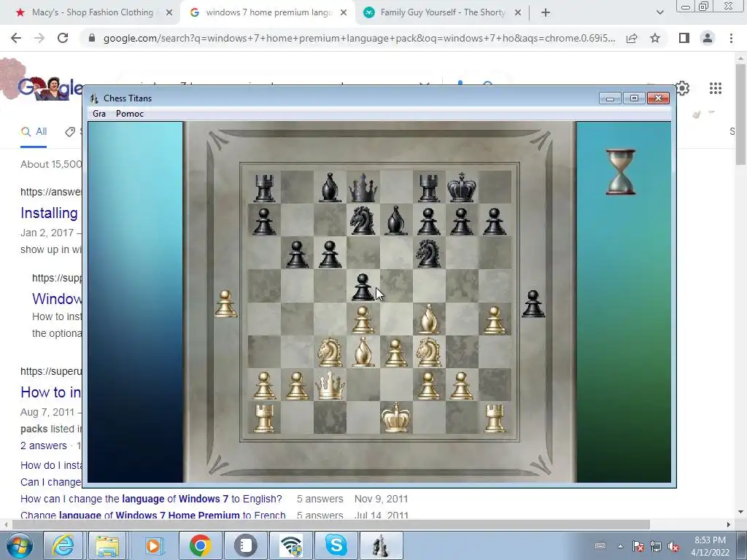Open Skype from the taskbar
The image size is (747, 560).
click(336, 545)
